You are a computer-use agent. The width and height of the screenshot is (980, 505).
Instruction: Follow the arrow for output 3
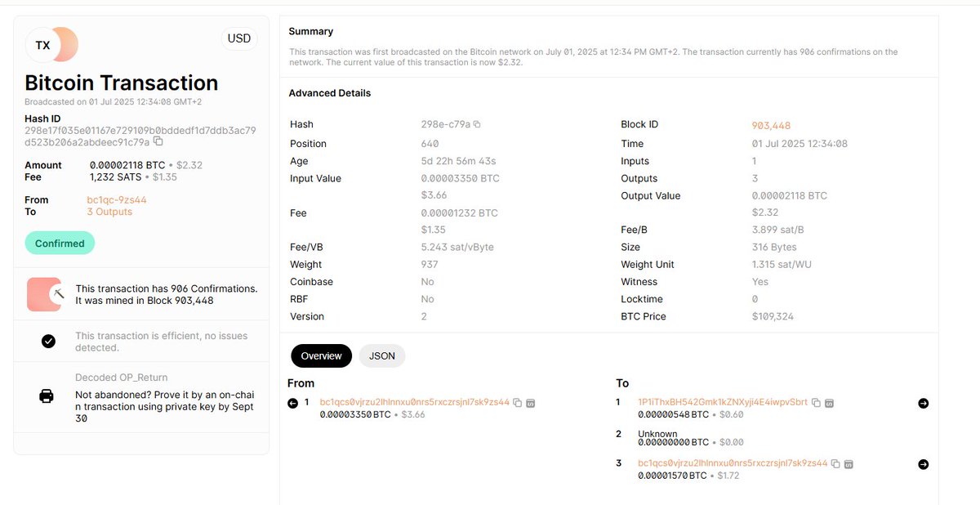point(924,464)
